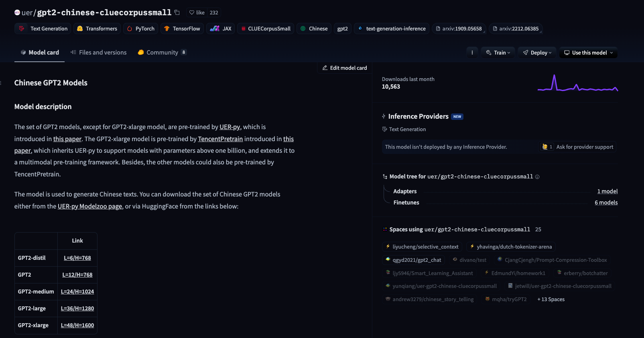Open the Community tab

tap(162, 53)
